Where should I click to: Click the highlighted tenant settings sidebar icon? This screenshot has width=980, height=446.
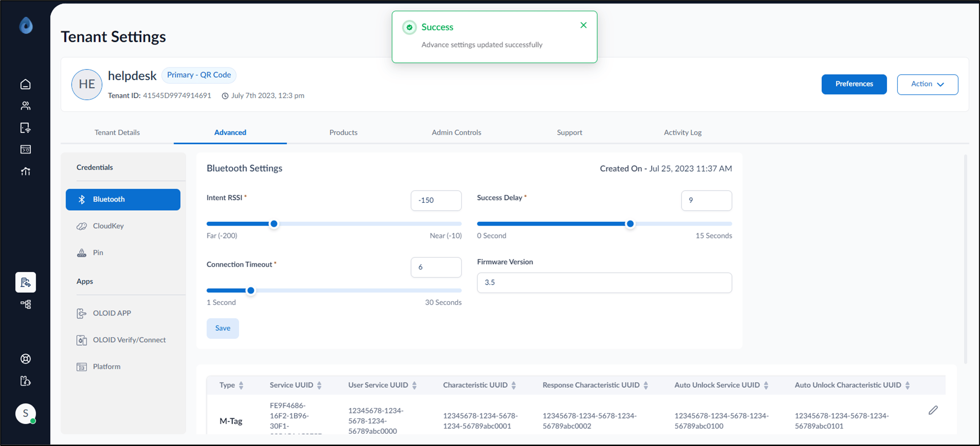pos(25,282)
